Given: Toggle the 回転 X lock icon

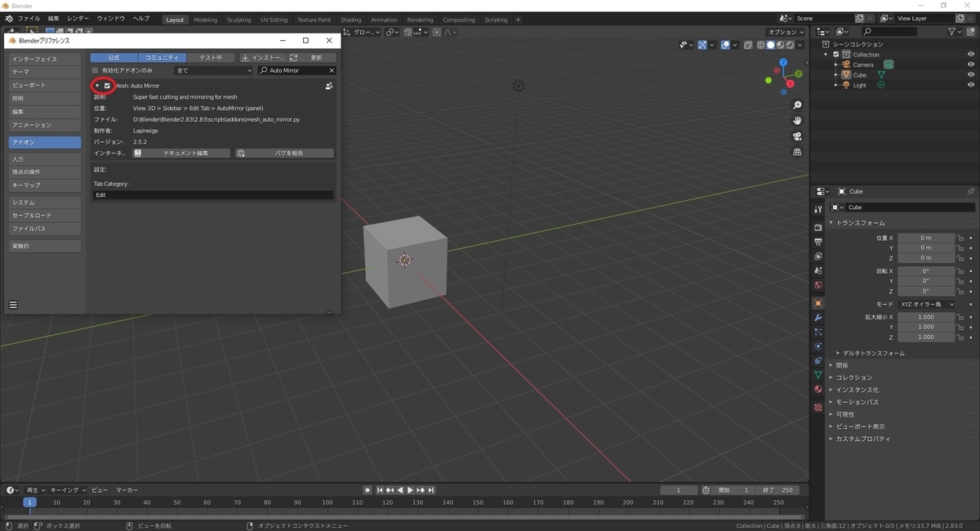Looking at the screenshot, I should (961, 271).
